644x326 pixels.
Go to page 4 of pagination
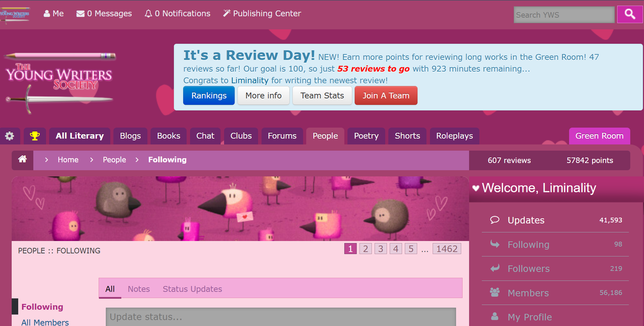(396, 249)
